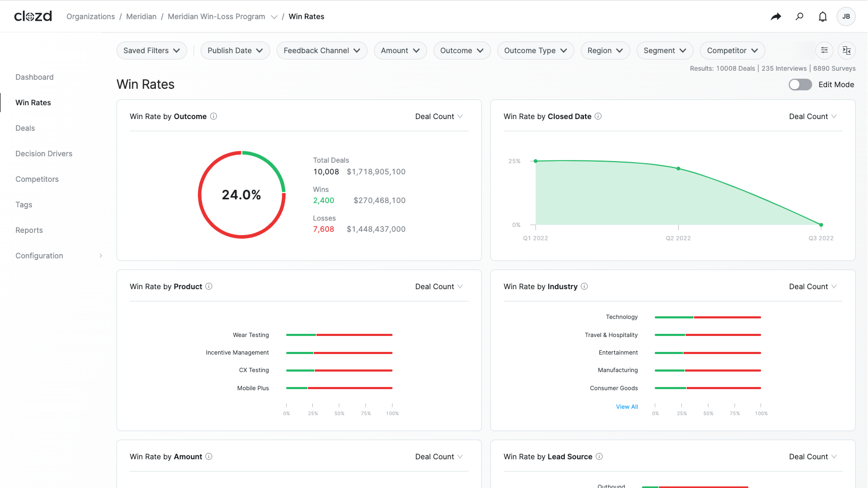
Task: Click info icon beside Win Rate by Outcome
Action: (214, 116)
